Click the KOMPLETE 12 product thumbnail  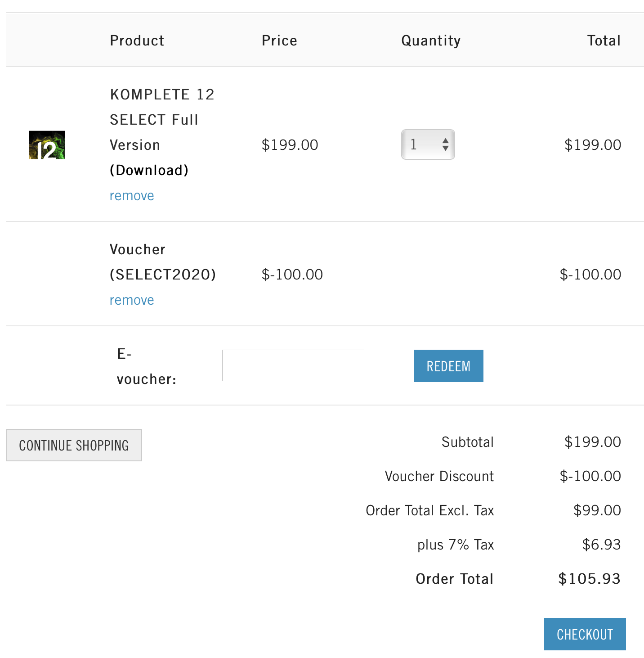(47, 145)
